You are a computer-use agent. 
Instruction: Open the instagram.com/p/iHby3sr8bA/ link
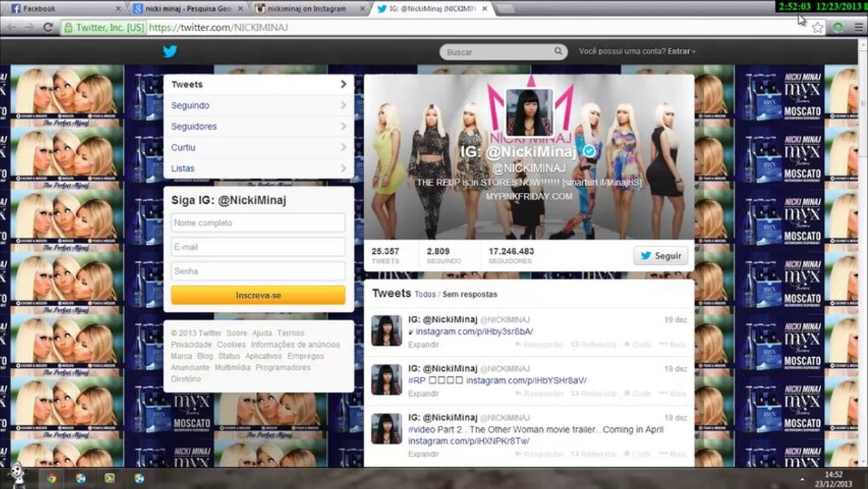[474, 331]
